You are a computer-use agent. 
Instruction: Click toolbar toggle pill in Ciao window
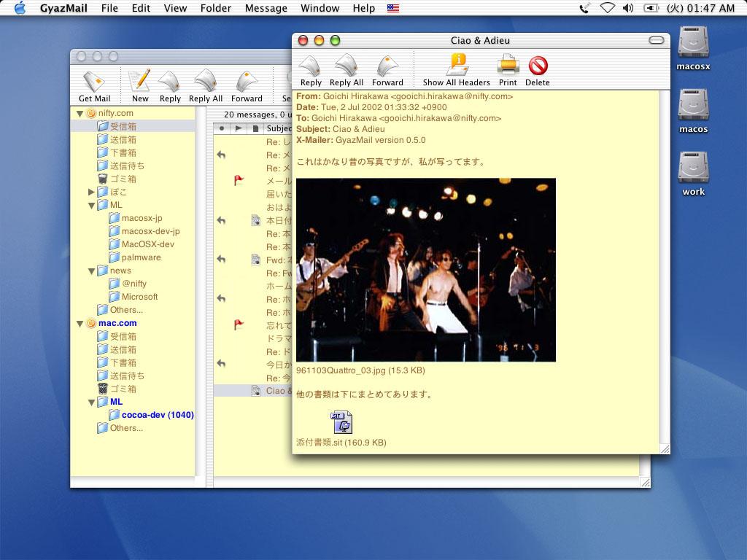point(657,41)
